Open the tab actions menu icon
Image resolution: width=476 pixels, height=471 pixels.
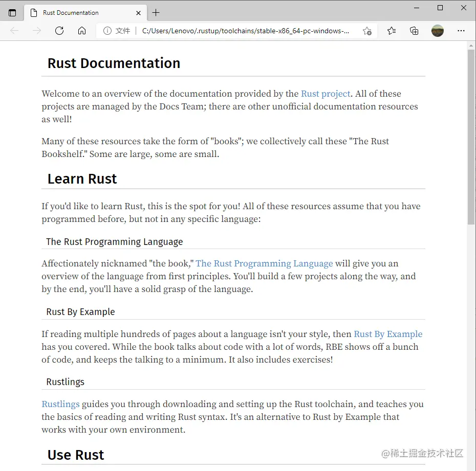click(x=12, y=13)
